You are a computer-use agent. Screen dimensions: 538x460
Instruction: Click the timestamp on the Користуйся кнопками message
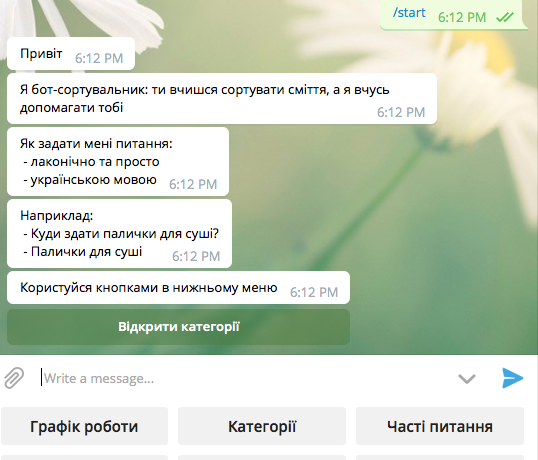[x=314, y=292]
